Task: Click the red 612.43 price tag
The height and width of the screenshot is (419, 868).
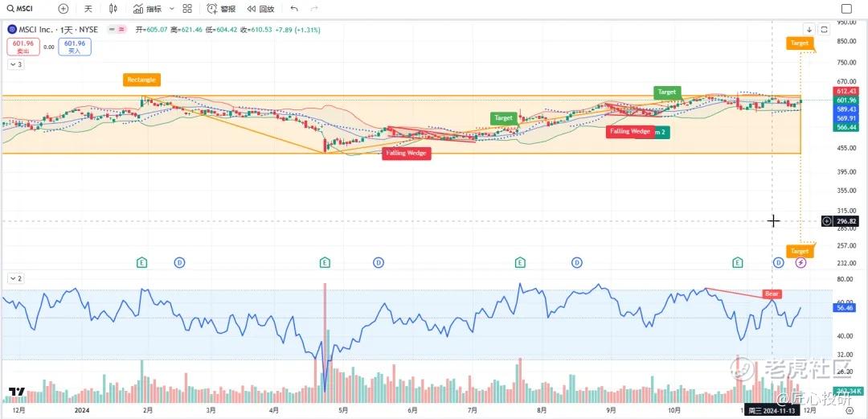Action: point(846,91)
